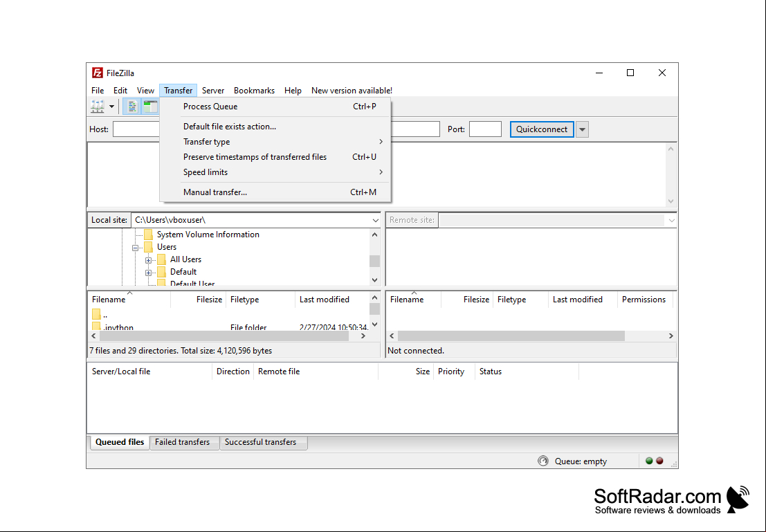This screenshot has width=766, height=532.
Task: Close the open Transfer menu
Action: coord(179,91)
